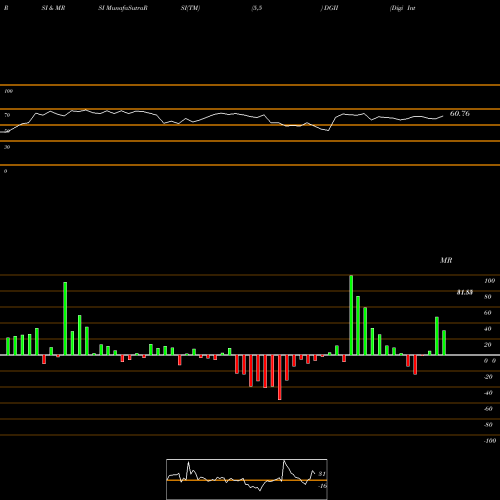The width and height of the screenshot is (500, 500).
Task: Click the 80 label on MR axis
Action: (x=488, y=297)
